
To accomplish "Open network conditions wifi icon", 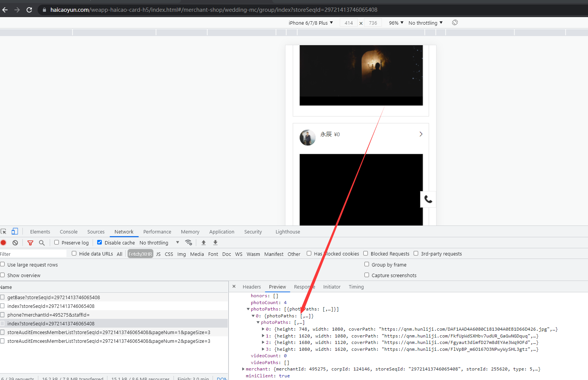I will (x=188, y=243).
